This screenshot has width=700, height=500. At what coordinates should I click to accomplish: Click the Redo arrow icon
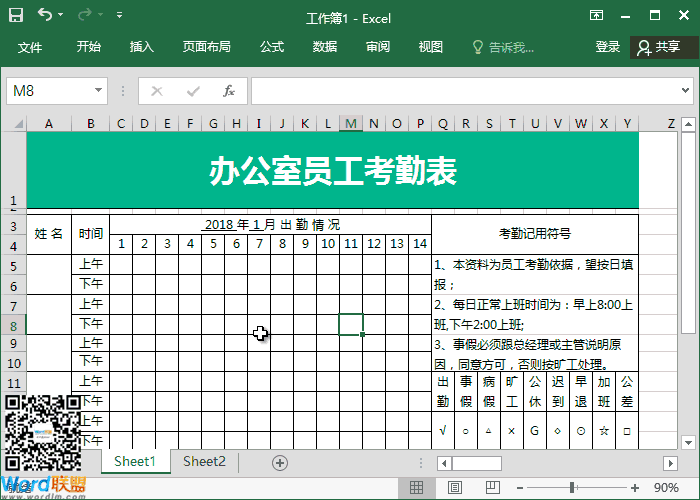[84, 15]
